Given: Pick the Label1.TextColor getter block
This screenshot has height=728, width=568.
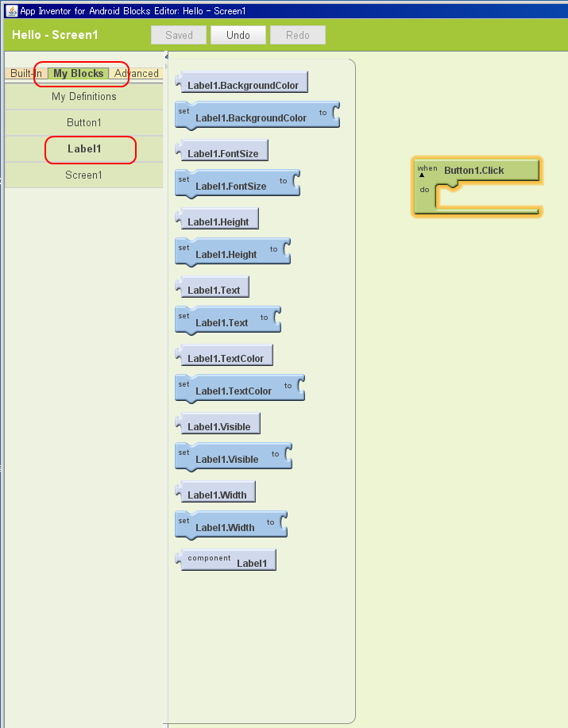Looking at the screenshot, I should (x=224, y=355).
